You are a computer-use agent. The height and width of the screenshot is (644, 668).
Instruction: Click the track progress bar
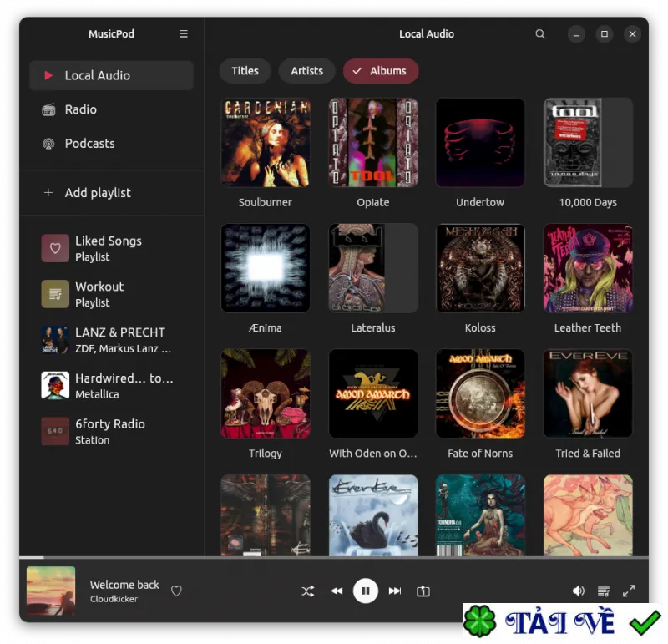(x=334, y=557)
